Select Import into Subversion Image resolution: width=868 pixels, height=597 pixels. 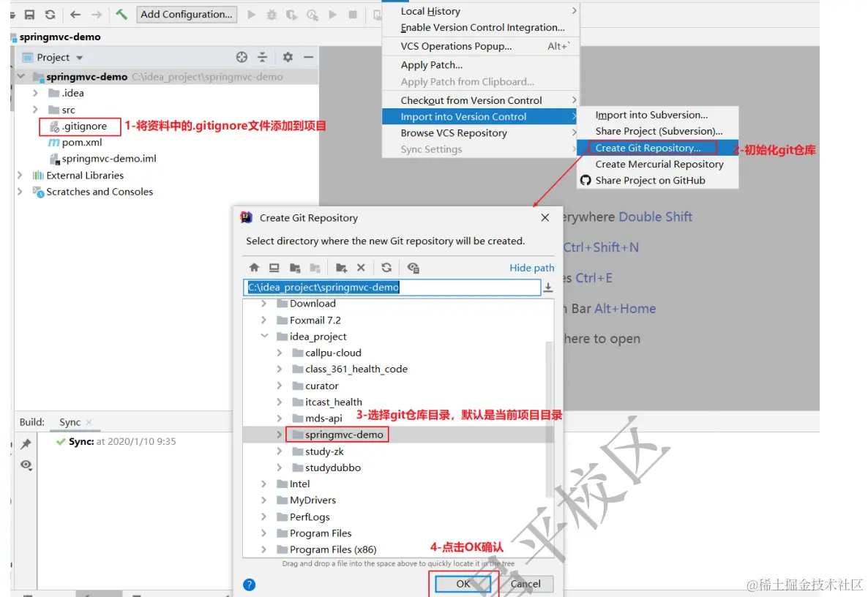657,115
